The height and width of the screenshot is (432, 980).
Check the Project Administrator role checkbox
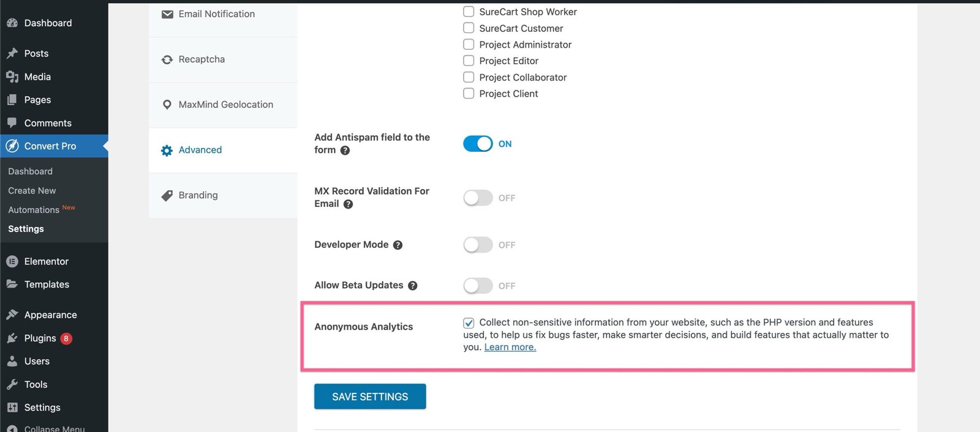click(x=469, y=45)
